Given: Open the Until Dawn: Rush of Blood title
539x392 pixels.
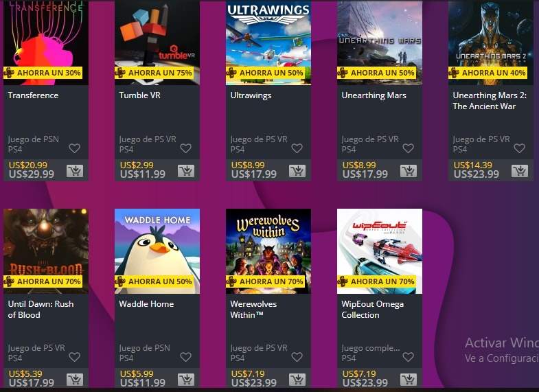Looking at the screenshot, I should 41,309.
